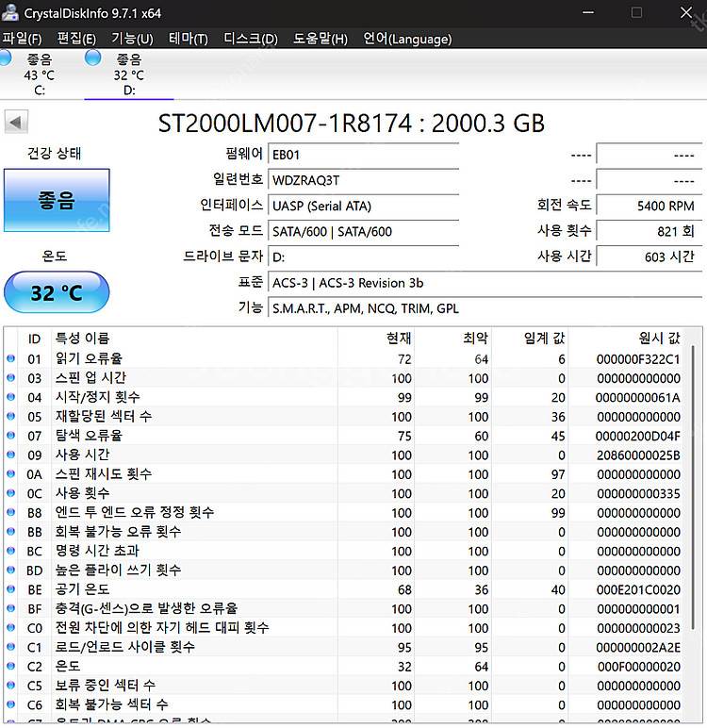
Task: Click raw value 000E201C0020
Action: point(638,589)
